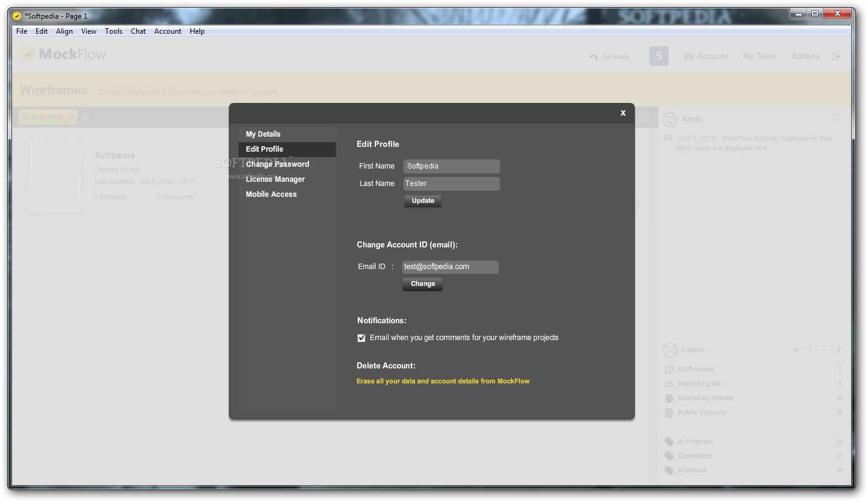Click the Softpedia project title
The width and height of the screenshot is (868, 502).
pyautogui.click(x=114, y=155)
